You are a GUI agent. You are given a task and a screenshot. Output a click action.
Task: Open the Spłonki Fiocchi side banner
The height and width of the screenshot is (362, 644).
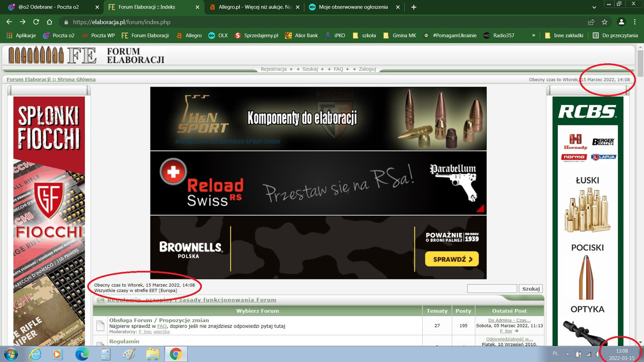tap(49, 221)
